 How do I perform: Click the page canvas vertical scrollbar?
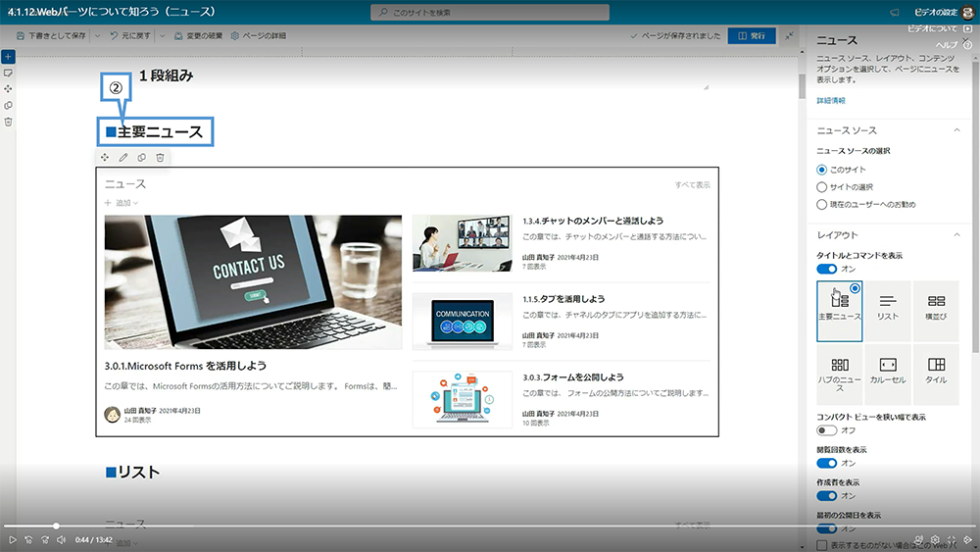click(x=802, y=85)
